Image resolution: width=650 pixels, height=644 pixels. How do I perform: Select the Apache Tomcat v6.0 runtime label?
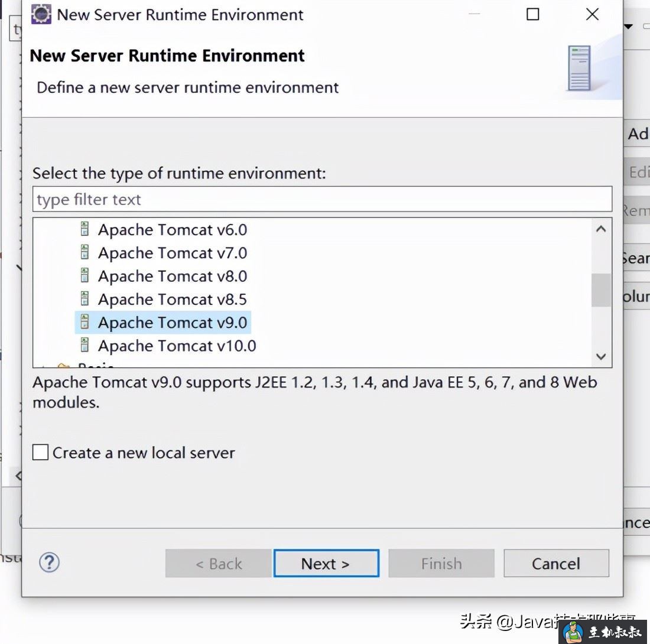tap(173, 230)
